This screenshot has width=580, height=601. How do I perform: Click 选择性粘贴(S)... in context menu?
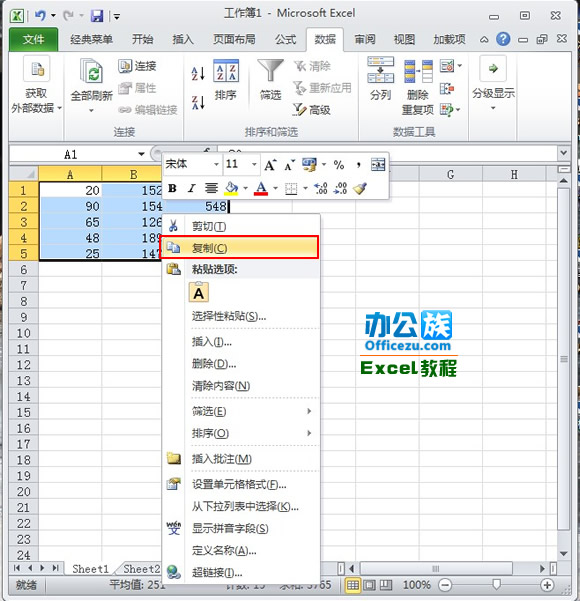click(229, 316)
